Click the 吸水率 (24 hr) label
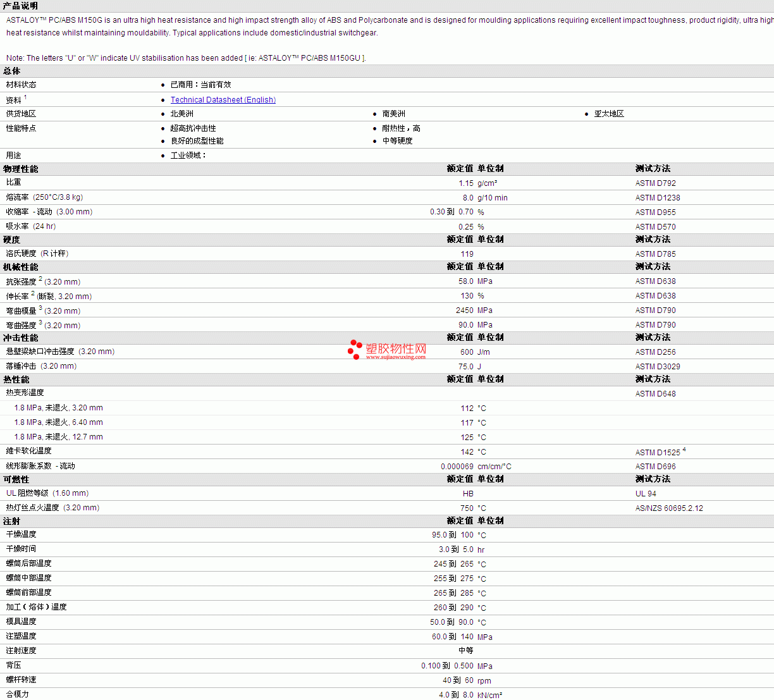Viewport: 774px width, 700px height. (x=31, y=226)
